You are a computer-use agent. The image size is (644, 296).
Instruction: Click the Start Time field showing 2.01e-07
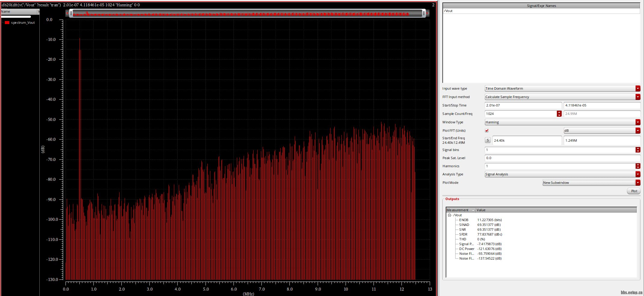523,105
